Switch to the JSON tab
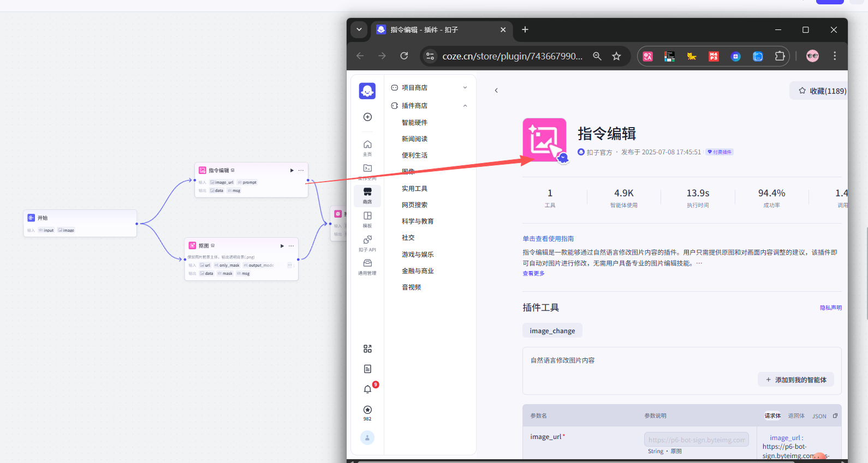 (x=819, y=416)
